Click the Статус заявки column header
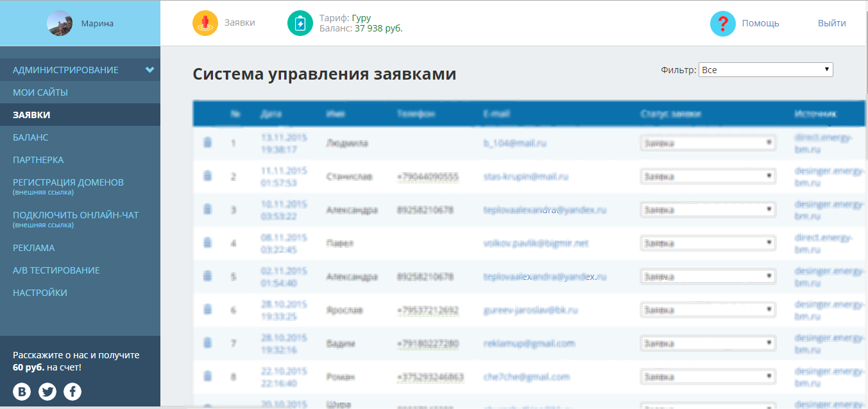This screenshot has height=409, width=868. 670,114
